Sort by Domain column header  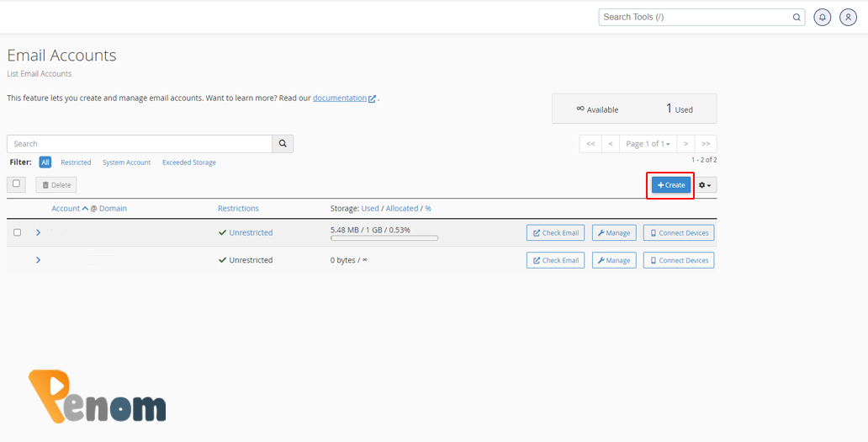pos(113,208)
